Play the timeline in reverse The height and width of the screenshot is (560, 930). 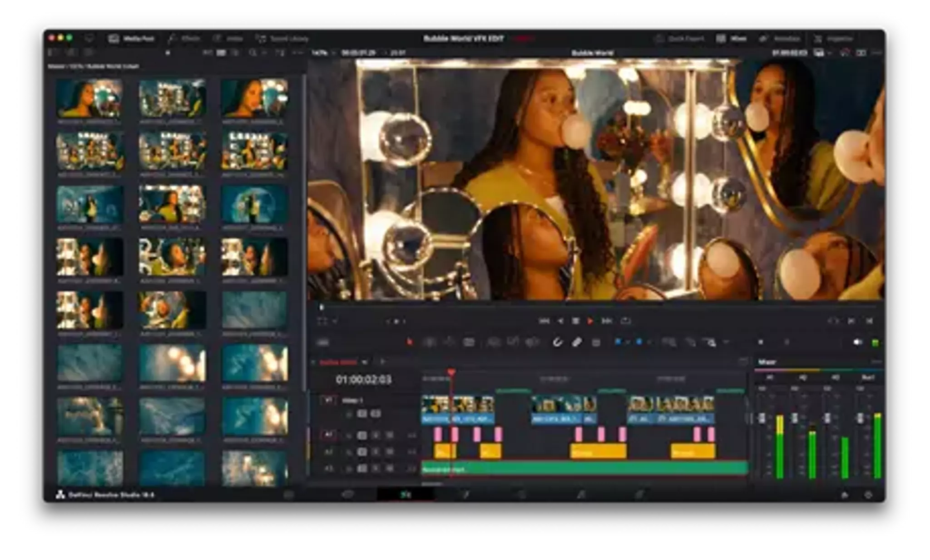point(560,321)
